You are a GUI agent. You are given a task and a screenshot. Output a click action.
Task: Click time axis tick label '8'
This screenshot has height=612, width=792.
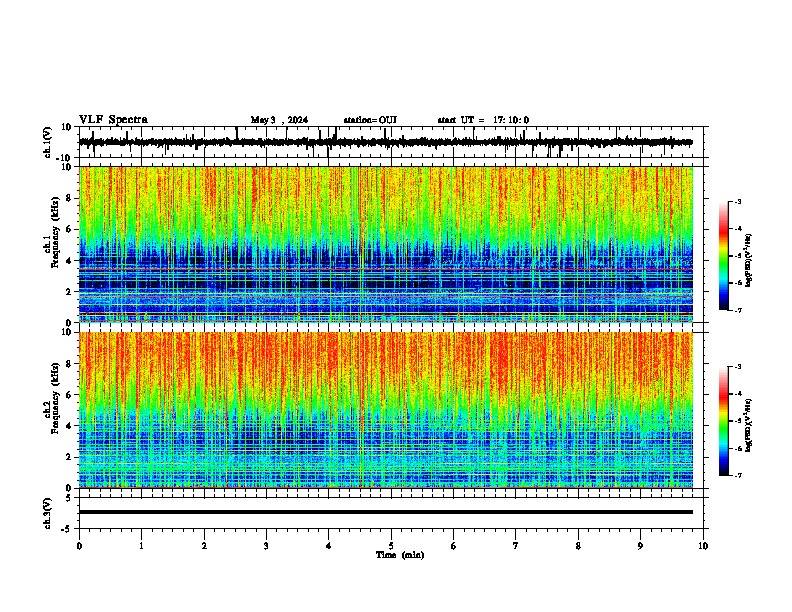point(578,546)
